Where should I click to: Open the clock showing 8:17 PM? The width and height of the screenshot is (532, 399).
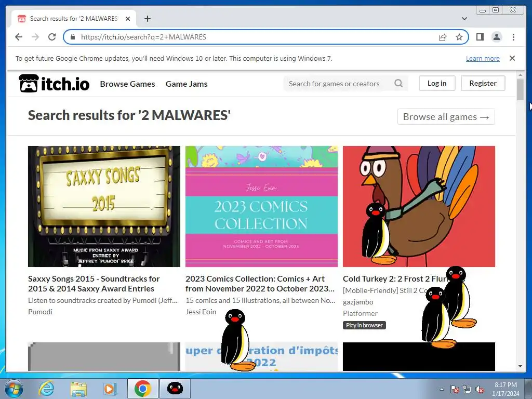[506, 389]
